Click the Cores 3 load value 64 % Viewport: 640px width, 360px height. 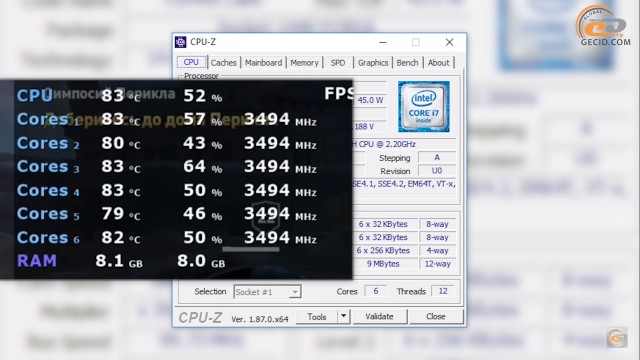click(202, 167)
